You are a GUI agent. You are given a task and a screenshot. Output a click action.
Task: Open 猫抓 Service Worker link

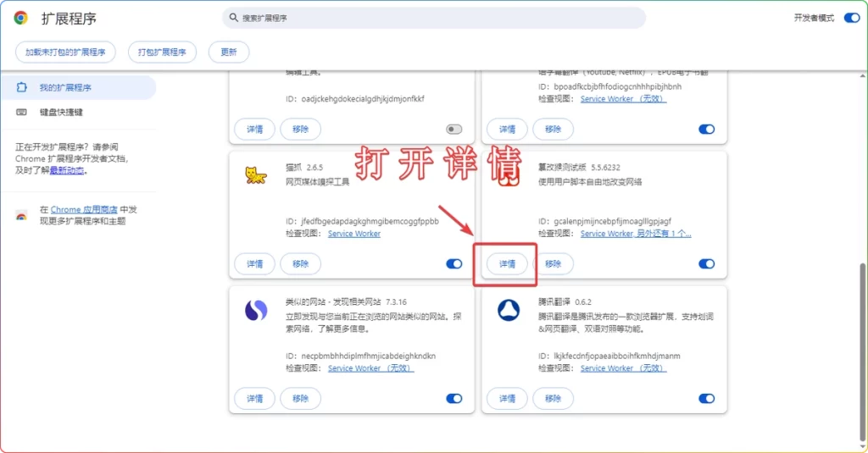(354, 234)
